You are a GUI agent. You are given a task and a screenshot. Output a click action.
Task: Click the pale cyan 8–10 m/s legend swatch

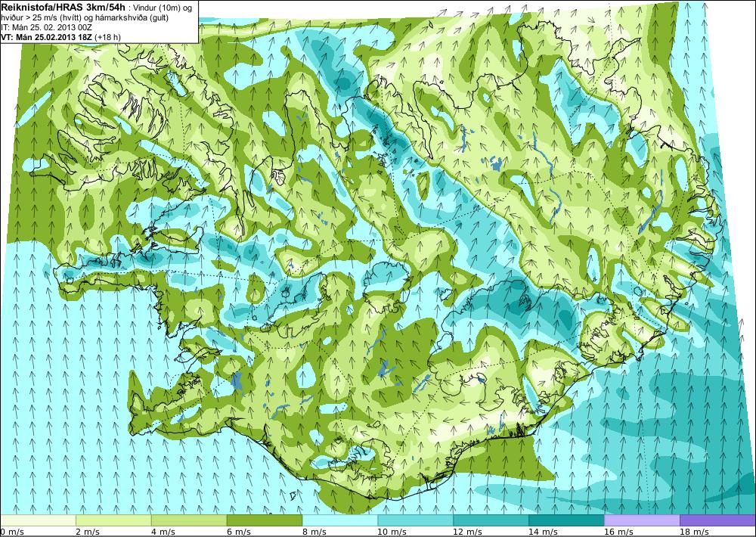(x=340, y=520)
